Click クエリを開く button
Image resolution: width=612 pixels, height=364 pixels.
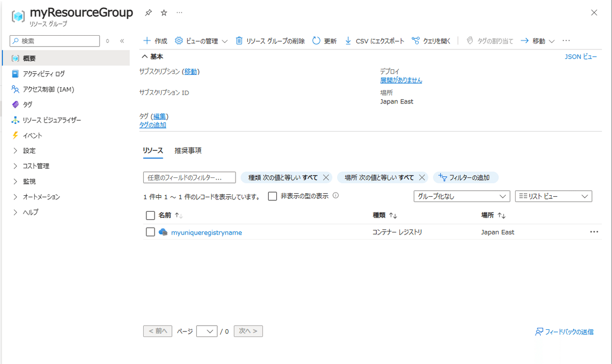[431, 41]
